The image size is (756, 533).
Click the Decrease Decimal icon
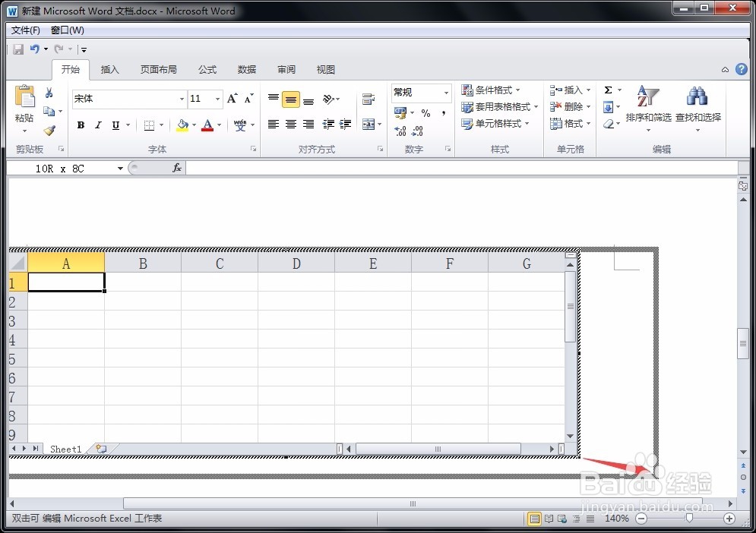418,131
